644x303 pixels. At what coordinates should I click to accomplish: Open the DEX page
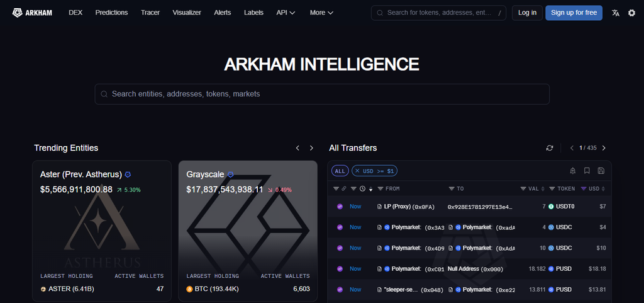75,13
